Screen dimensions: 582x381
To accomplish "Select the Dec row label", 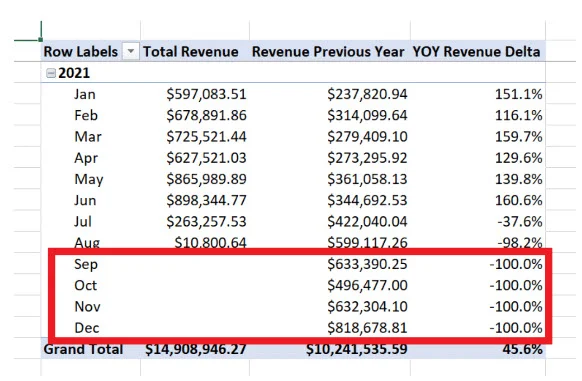I will (x=86, y=328).
